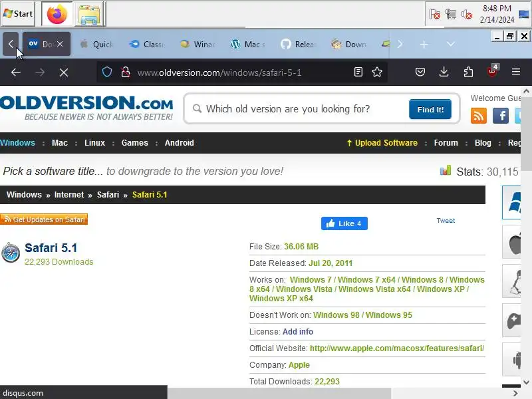Click the Safari breadcrumb link
Screen dimensions: 532x399
(108, 195)
